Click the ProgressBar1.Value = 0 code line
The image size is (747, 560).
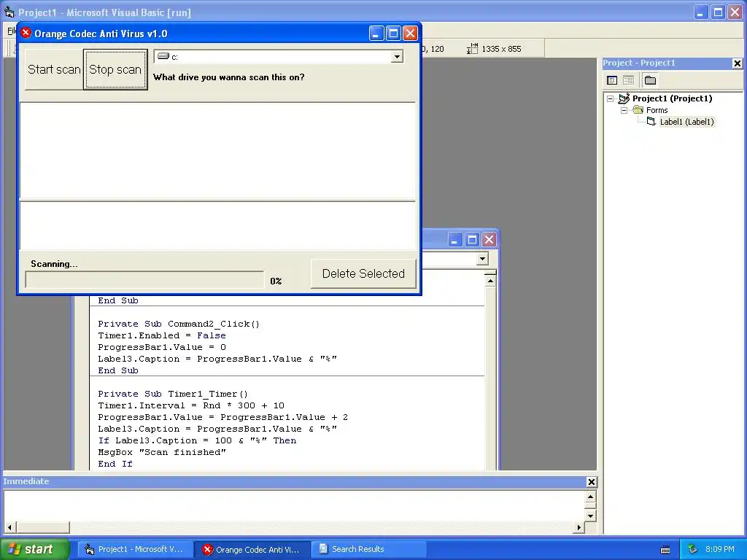[162, 347]
